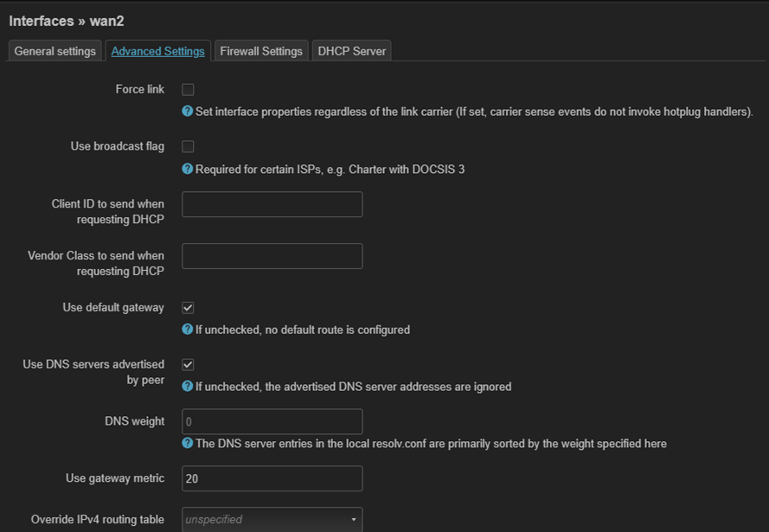Click help icon beside default route description

pyautogui.click(x=187, y=330)
